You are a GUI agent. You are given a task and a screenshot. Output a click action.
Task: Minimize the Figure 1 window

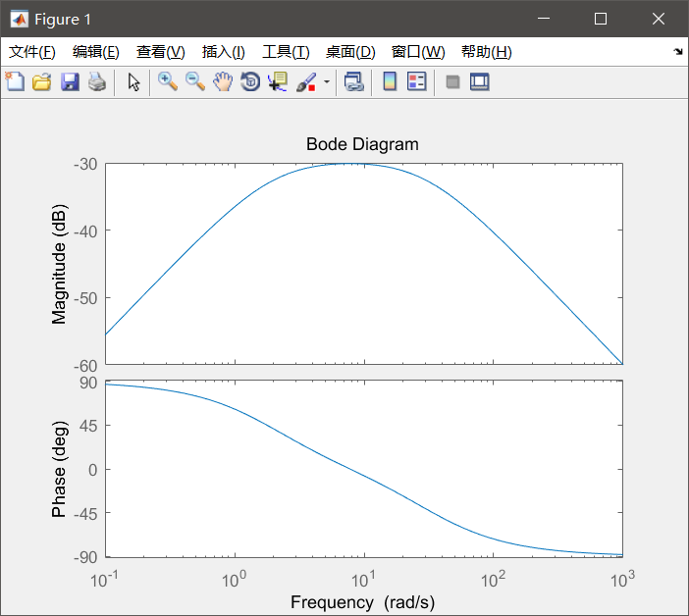[x=544, y=19]
